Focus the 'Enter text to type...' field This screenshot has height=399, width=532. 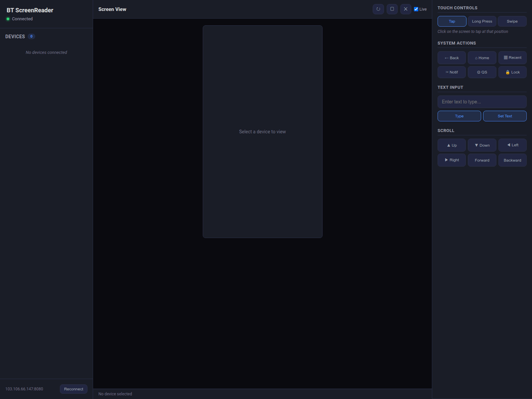(x=482, y=102)
